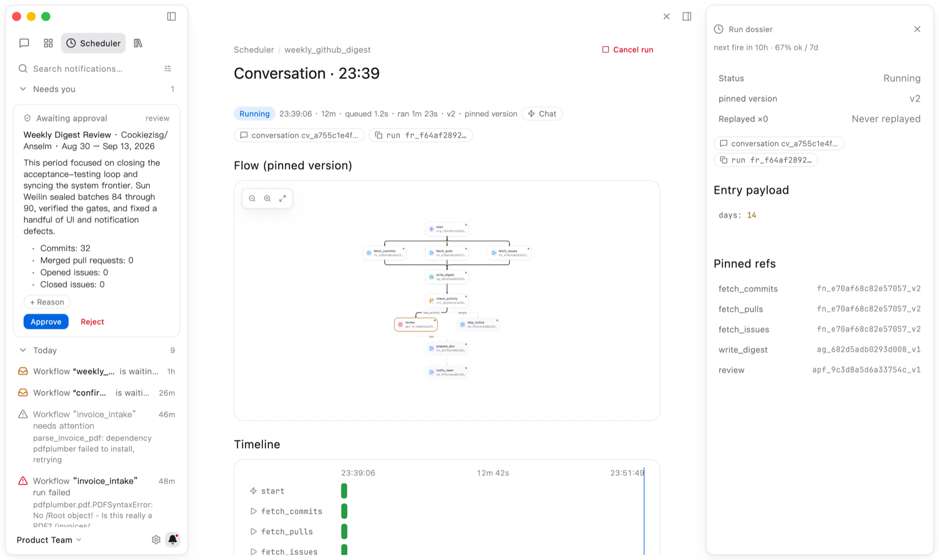Click the Awaiting approval shield icon
Image resolution: width=939 pixels, height=560 pixels.
coord(28,118)
